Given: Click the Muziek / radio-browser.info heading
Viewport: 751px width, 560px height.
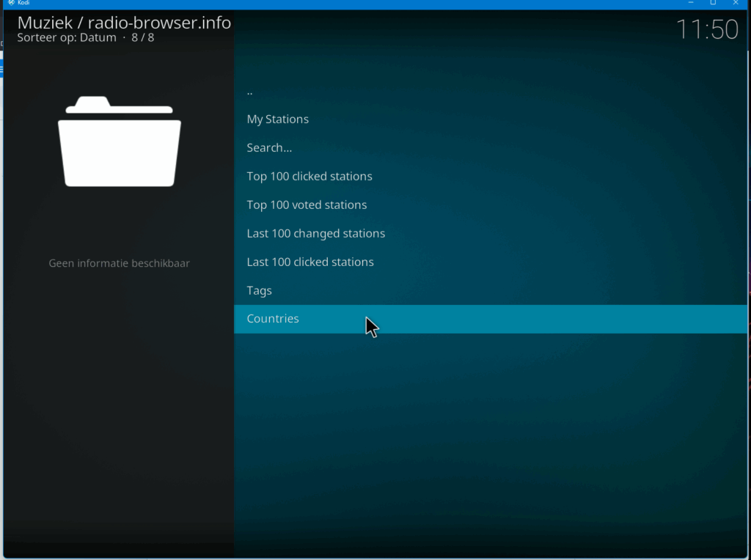Looking at the screenshot, I should tap(124, 23).
